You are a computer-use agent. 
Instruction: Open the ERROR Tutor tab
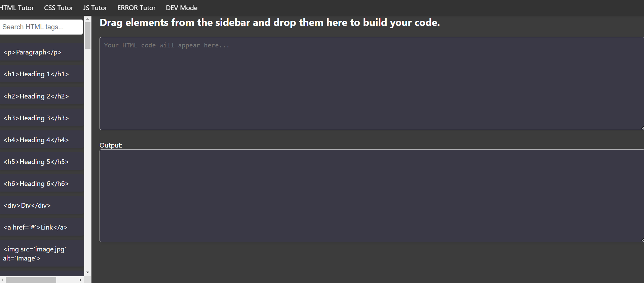pos(136,8)
